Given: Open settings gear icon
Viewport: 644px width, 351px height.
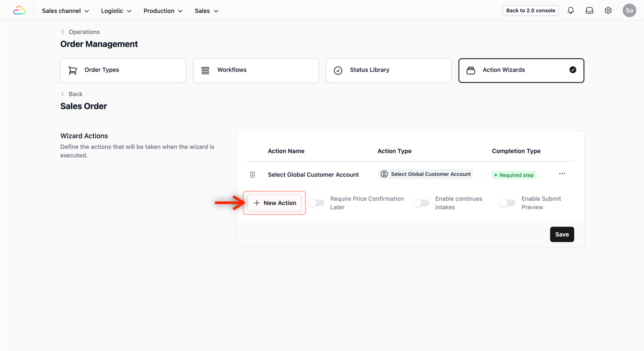Looking at the screenshot, I should [608, 10].
